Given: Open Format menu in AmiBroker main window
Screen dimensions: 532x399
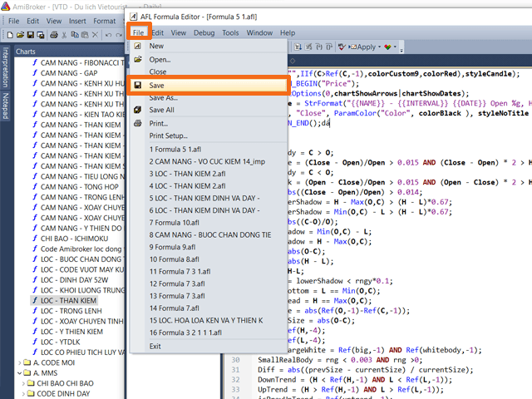Looking at the screenshot, I should [105, 21].
